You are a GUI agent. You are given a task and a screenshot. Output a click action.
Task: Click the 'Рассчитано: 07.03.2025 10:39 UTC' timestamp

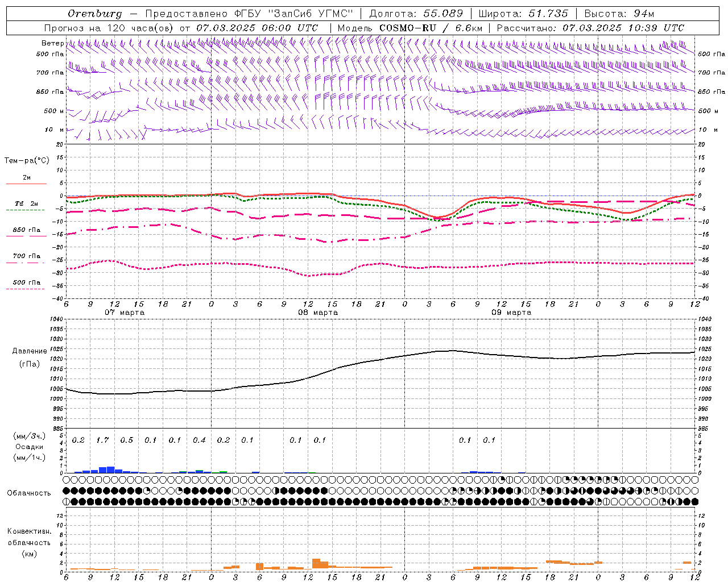click(590, 28)
